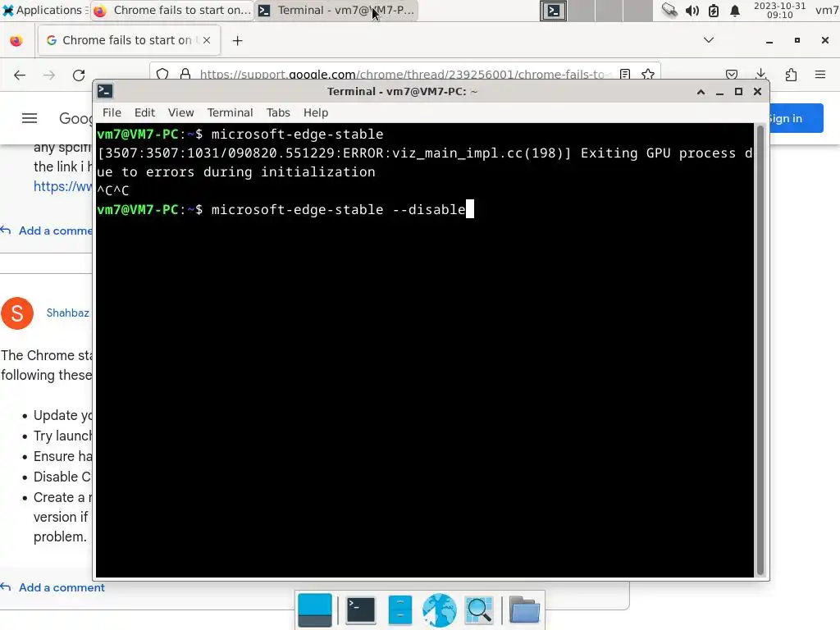This screenshot has height=630, width=840.
Task: Click the date and time clock
Action: (779, 10)
